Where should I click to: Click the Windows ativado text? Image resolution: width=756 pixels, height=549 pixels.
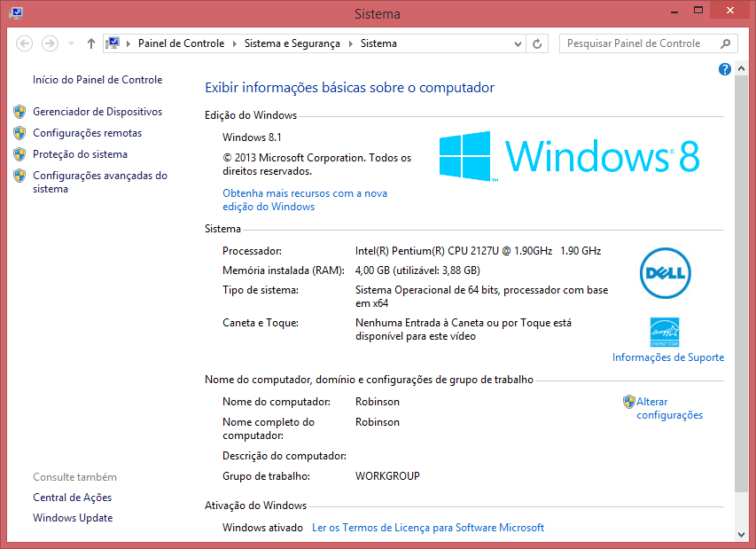coord(262,528)
